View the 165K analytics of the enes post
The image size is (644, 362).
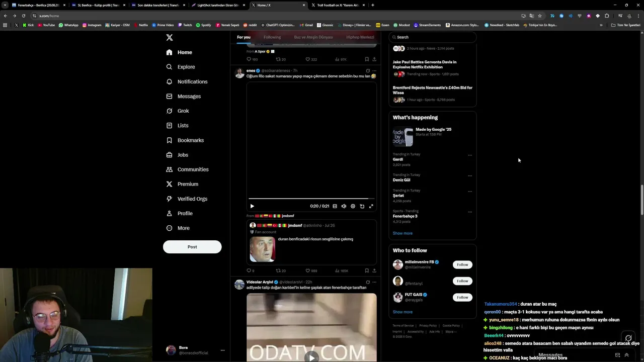342,270
